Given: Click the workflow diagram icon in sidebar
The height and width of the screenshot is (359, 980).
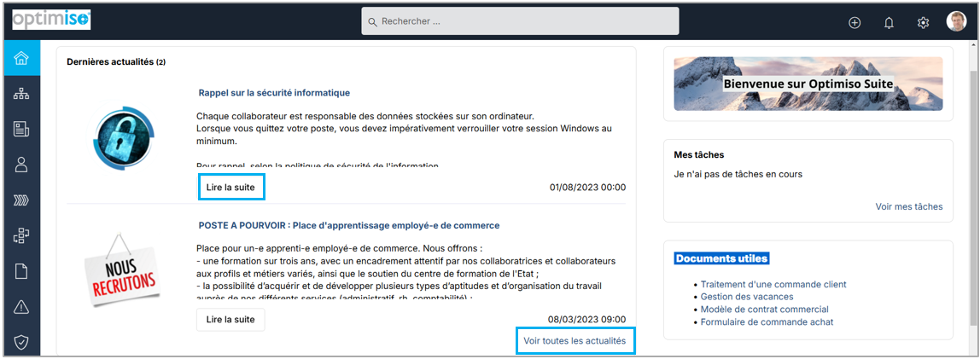Looking at the screenshot, I should [x=21, y=236].
